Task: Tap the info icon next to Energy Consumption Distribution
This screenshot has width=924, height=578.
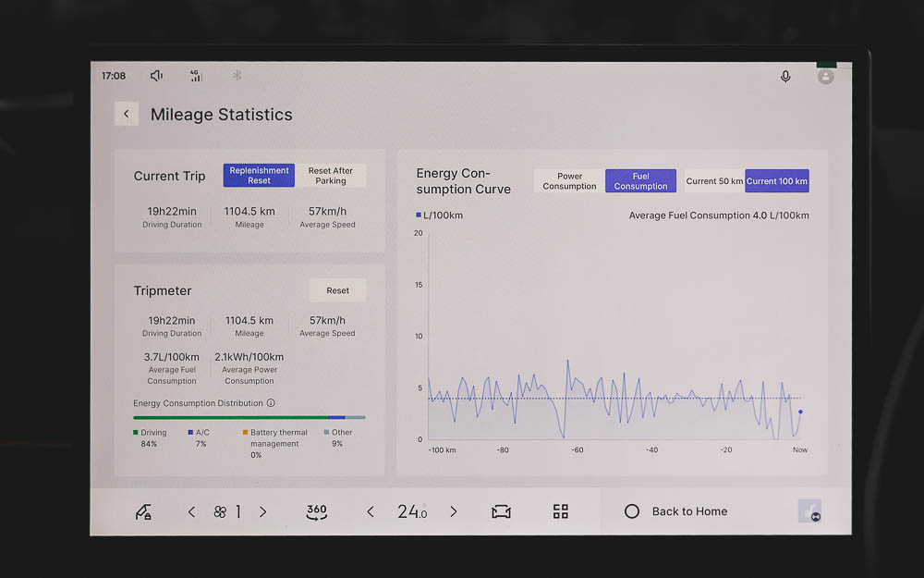Action: click(x=271, y=403)
